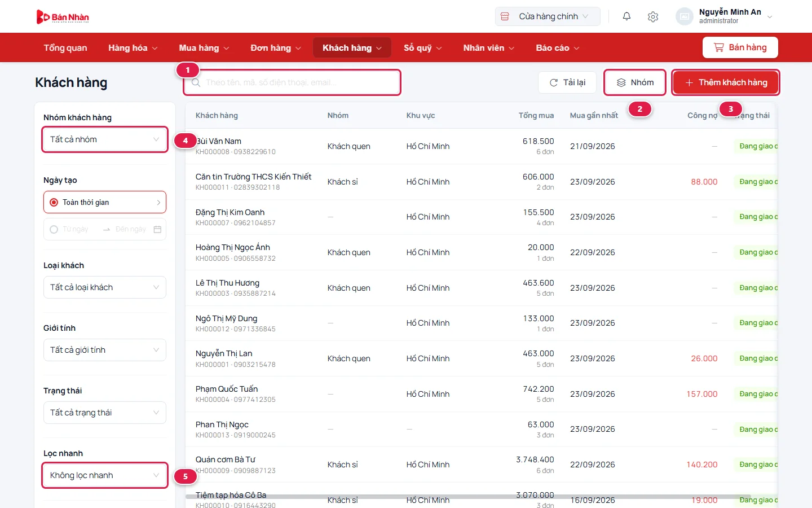812x508 pixels.
Task: Click the customer search input field
Action: 292,82
